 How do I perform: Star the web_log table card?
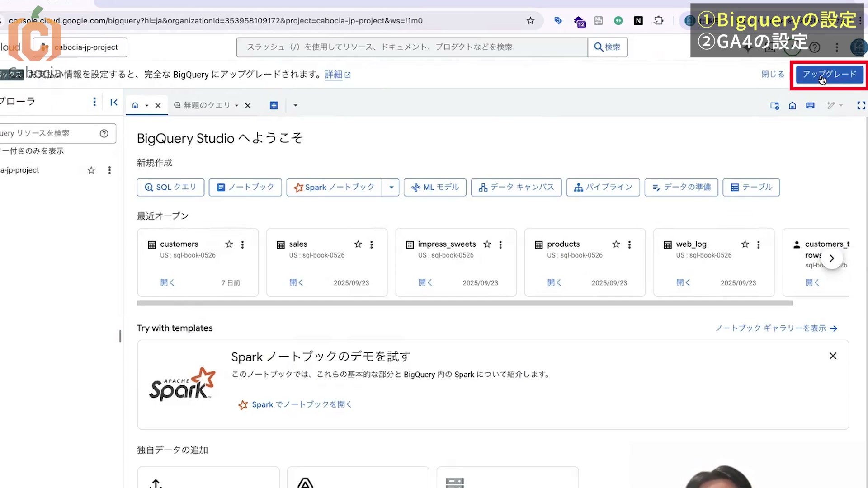[745, 244]
